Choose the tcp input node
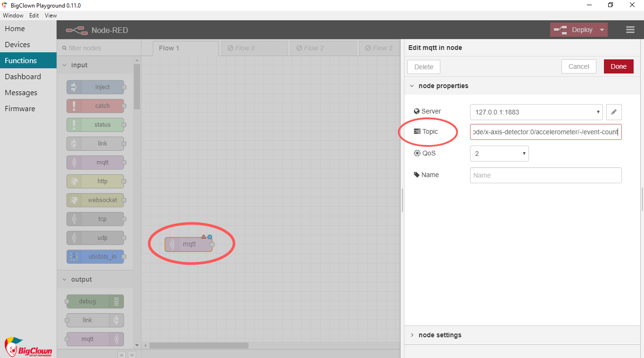 click(95, 219)
